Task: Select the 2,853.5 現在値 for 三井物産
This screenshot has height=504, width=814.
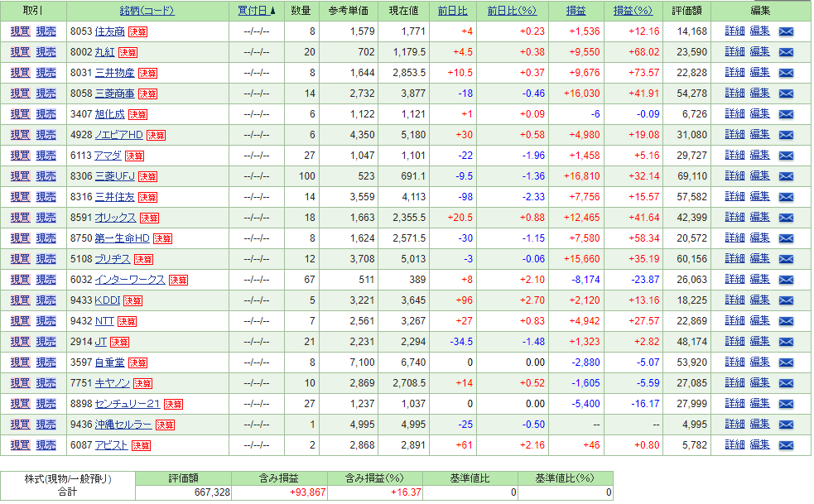Action: 409,73
